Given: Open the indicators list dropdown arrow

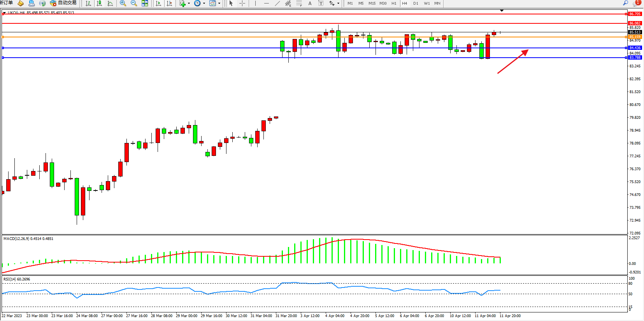Looking at the screenshot, I should tap(189, 4).
